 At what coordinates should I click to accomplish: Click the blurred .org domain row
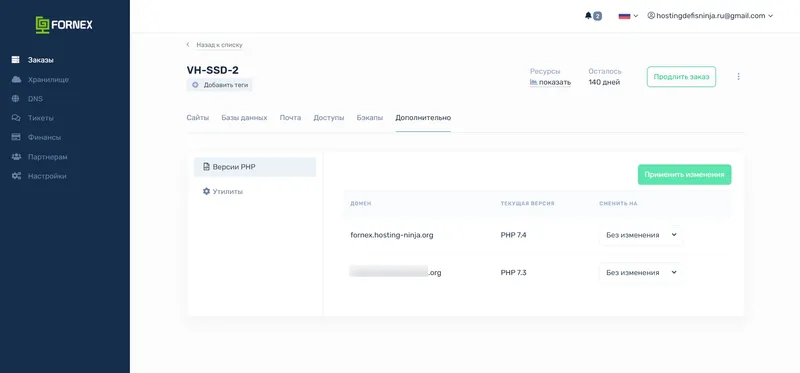[395, 272]
